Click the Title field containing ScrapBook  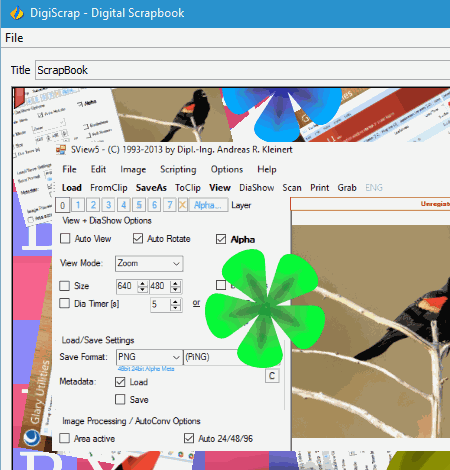(x=243, y=70)
